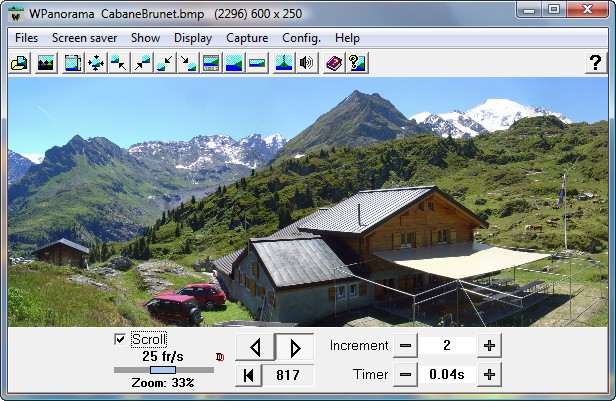Click the Increment value field showing 2
The image size is (616, 401).
click(x=447, y=345)
